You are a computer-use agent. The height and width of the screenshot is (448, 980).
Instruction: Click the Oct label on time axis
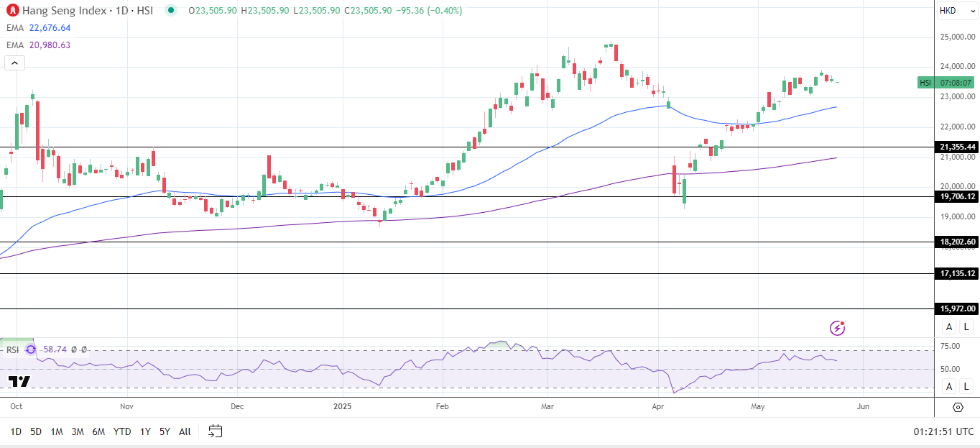pyautogui.click(x=15, y=406)
